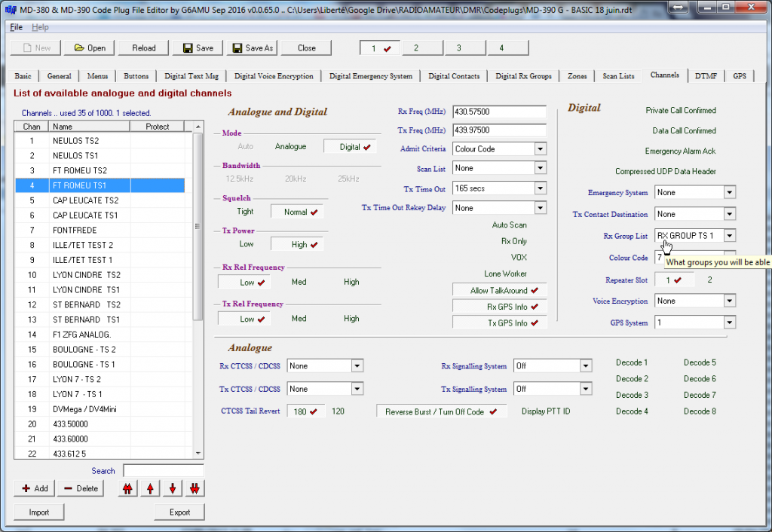Select repeater slot 2
This screenshot has height=532, width=772.
pyautogui.click(x=709, y=280)
